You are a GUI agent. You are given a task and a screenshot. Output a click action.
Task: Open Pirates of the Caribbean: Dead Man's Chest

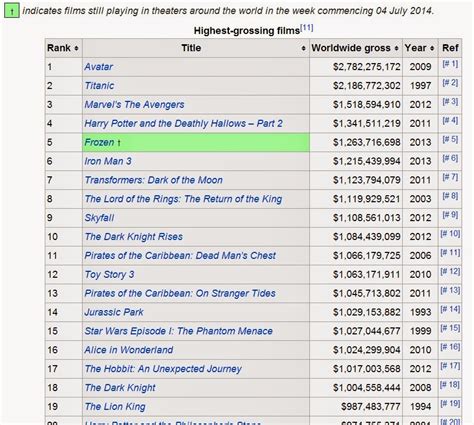tap(180, 256)
